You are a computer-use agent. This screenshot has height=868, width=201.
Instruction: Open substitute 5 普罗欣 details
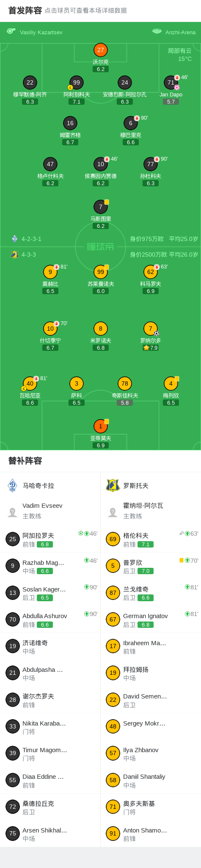tap(151, 566)
